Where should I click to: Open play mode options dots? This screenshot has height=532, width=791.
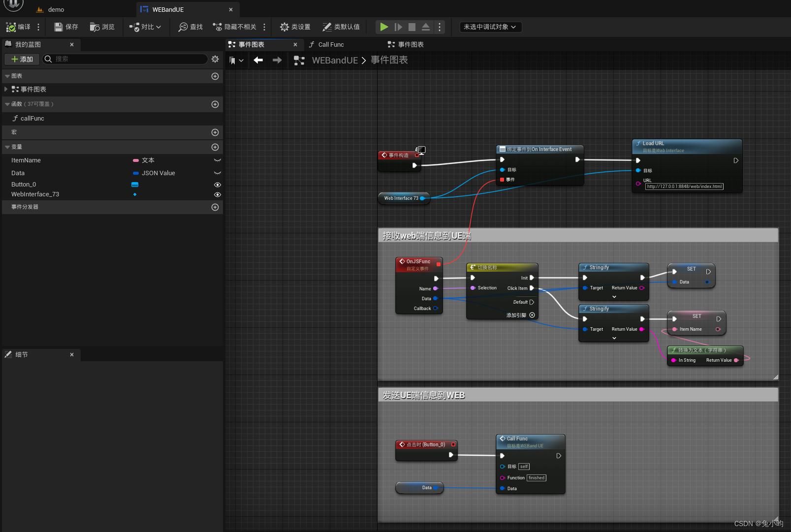tap(440, 27)
